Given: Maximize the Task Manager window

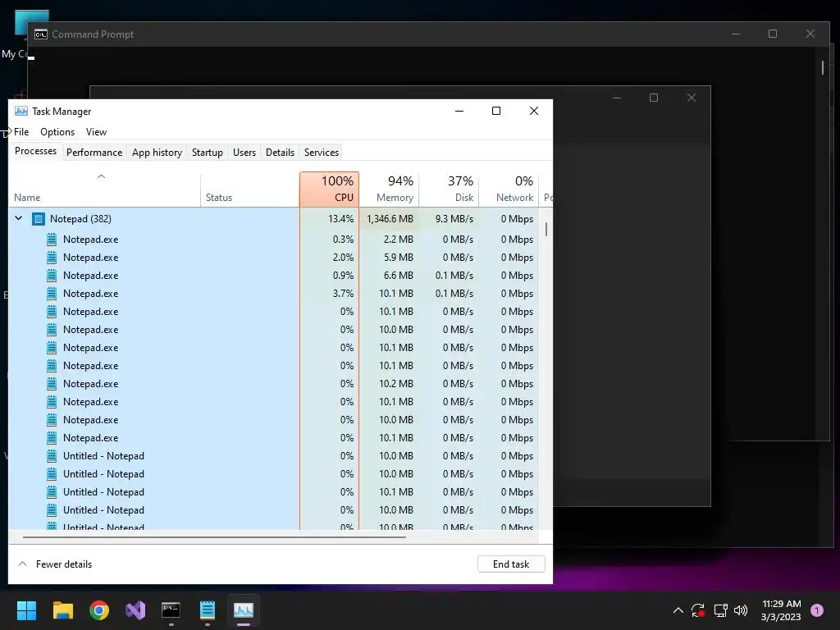Looking at the screenshot, I should point(496,111).
